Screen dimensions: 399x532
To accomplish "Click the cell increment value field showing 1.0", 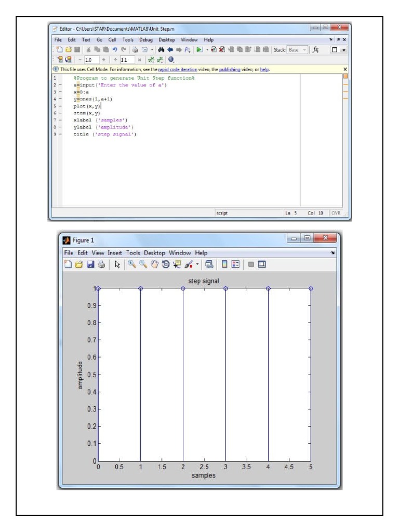I will (89, 59).
